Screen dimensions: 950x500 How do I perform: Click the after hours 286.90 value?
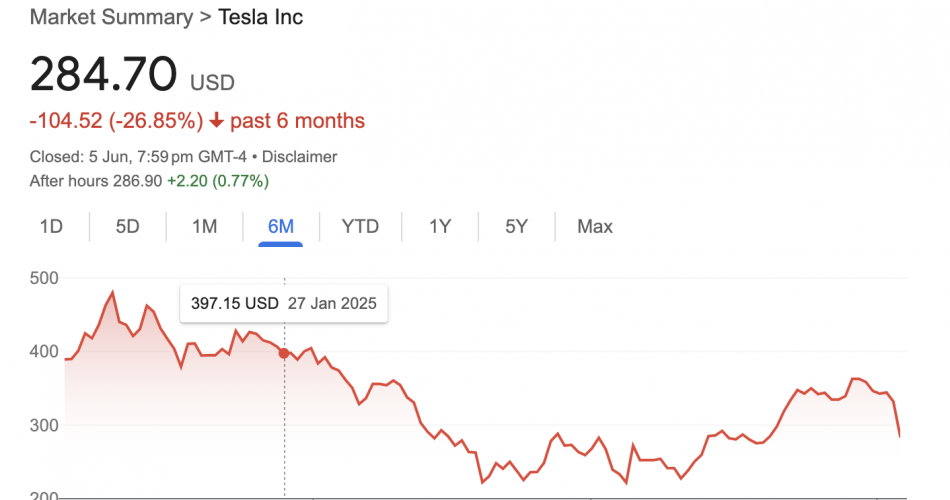[x=144, y=181]
